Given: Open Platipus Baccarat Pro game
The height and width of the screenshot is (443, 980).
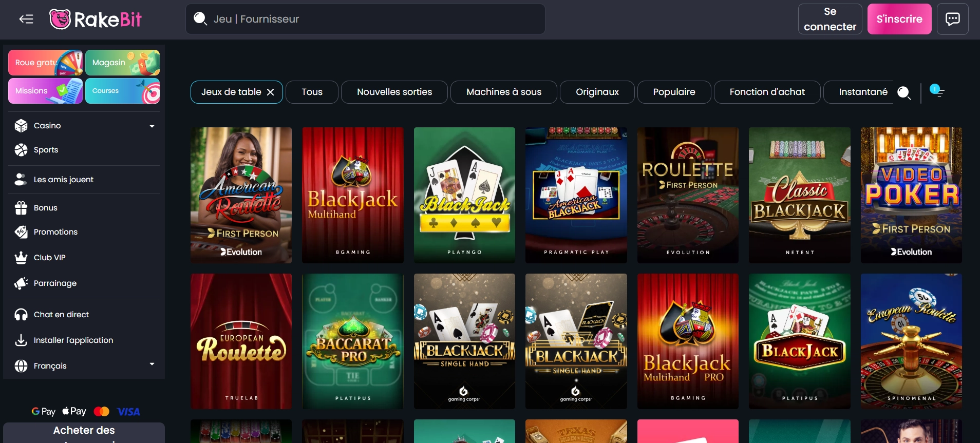Looking at the screenshot, I should 353,341.
